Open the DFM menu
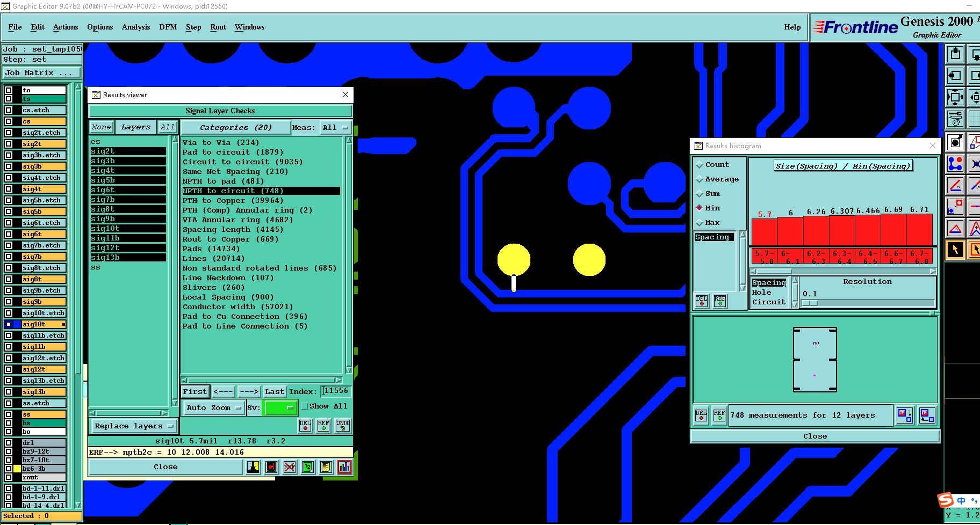Screen dimensions: 980x525 pyautogui.click(x=168, y=27)
